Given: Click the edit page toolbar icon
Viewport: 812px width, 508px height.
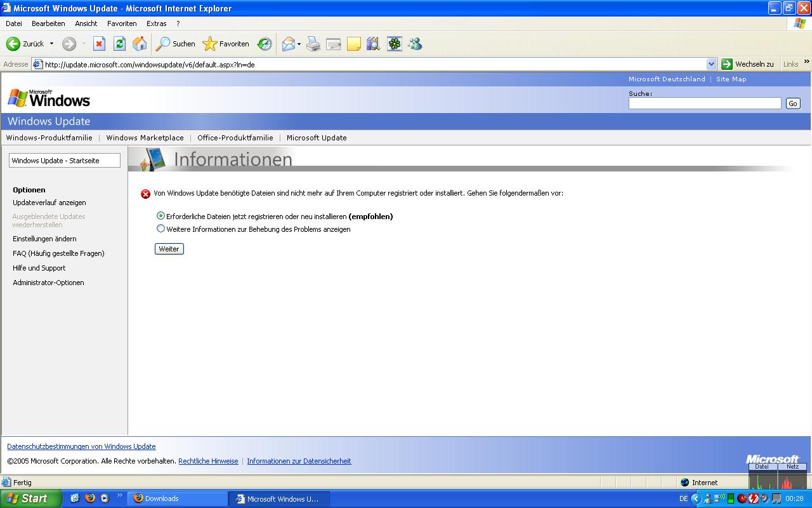Looking at the screenshot, I should pos(334,44).
